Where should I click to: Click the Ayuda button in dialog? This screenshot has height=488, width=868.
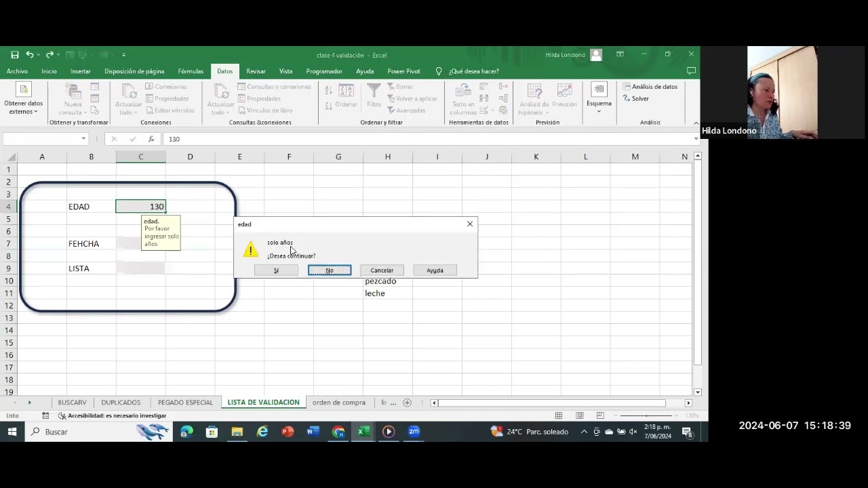tap(435, 270)
